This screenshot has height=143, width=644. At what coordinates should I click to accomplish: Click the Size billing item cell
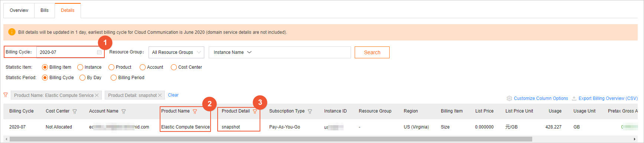445,127
